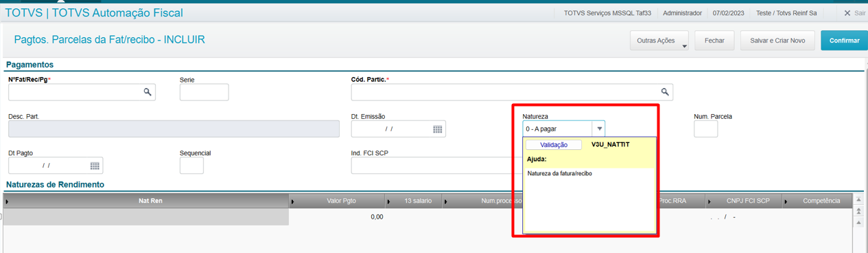Click the NºFat/Rec/Pg search magnifier icon
Screen dimensions: 868x253
pyautogui.click(x=147, y=91)
